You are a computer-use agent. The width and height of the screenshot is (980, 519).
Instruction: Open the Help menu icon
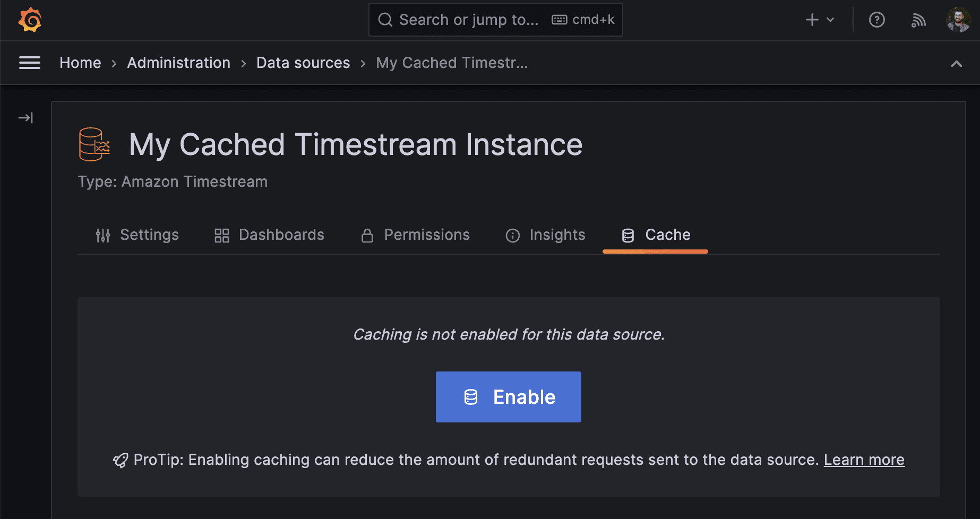(876, 20)
